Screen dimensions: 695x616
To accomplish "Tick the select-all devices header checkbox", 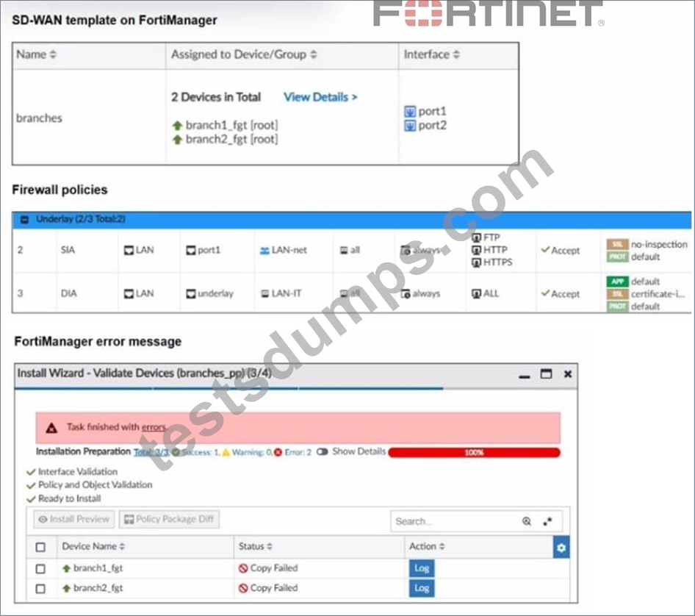I will pyautogui.click(x=40, y=547).
